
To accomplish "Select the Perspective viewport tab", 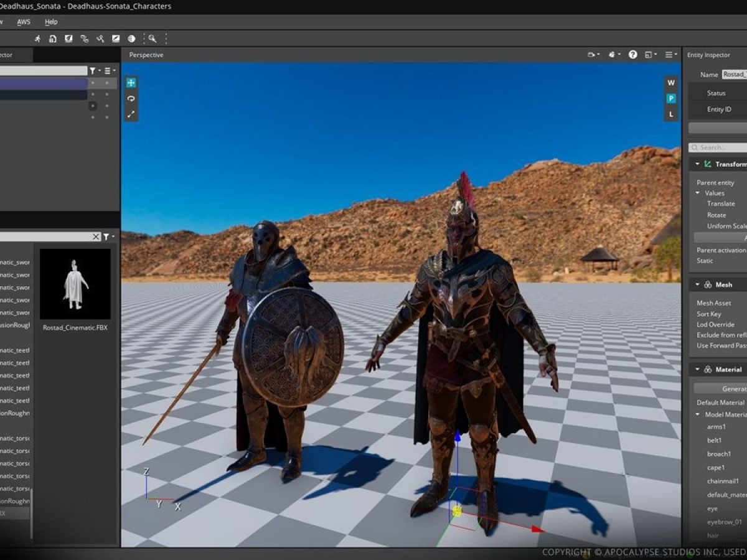I will click(x=146, y=55).
